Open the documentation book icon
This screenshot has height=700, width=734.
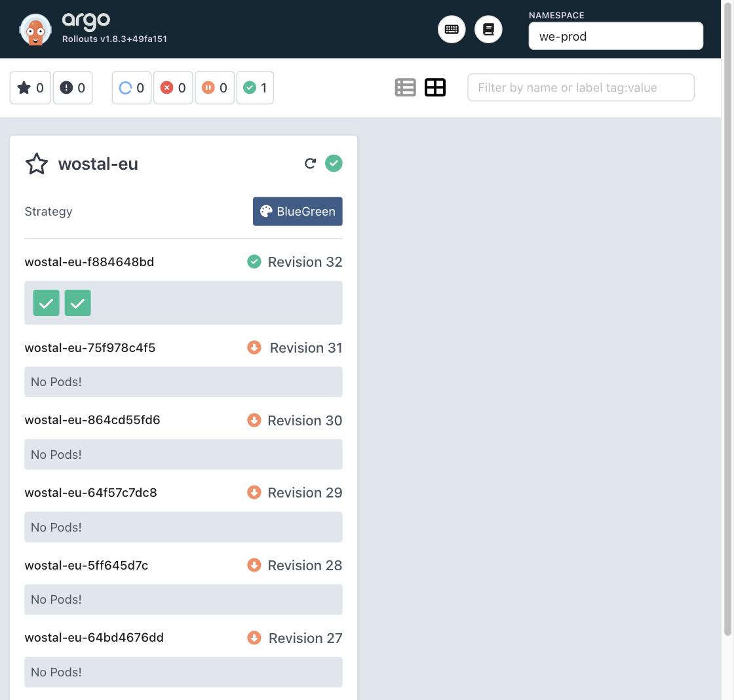point(488,29)
